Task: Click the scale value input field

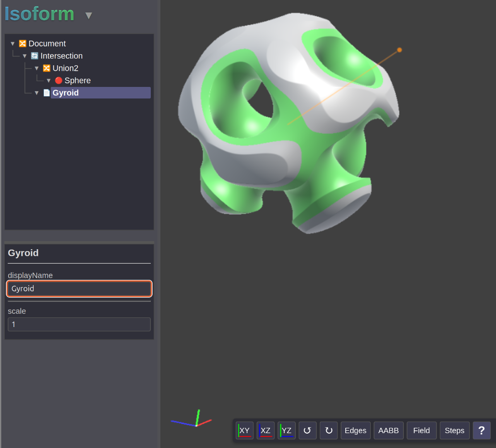Action: coord(79,325)
